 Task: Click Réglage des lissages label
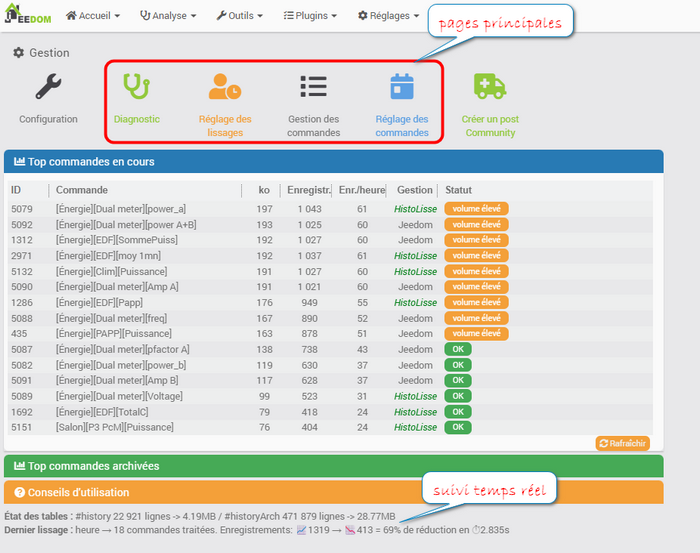[225, 126]
